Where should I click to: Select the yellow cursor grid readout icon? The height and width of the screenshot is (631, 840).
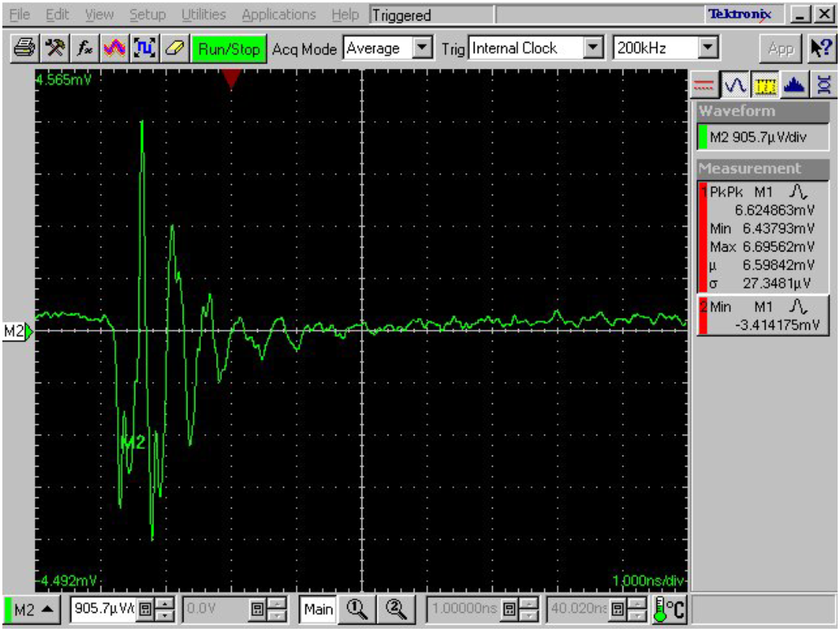(x=765, y=85)
